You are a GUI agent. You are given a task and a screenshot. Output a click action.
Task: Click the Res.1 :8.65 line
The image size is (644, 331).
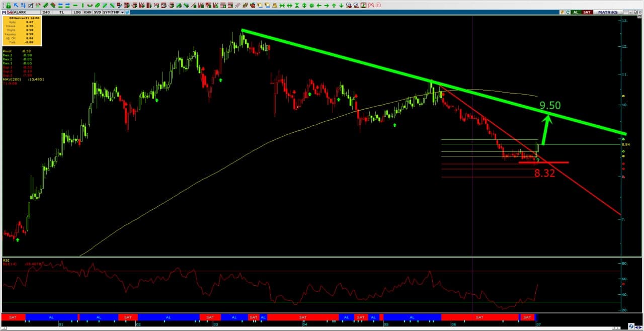coord(17,63)
